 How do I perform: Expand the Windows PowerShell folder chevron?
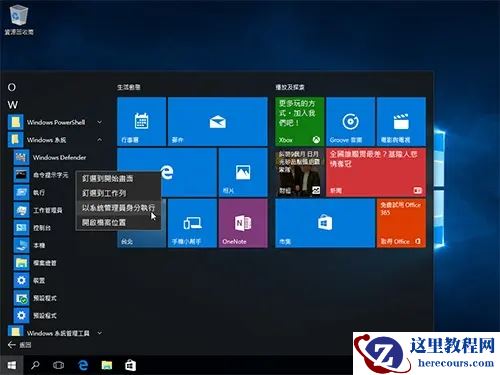99,122
